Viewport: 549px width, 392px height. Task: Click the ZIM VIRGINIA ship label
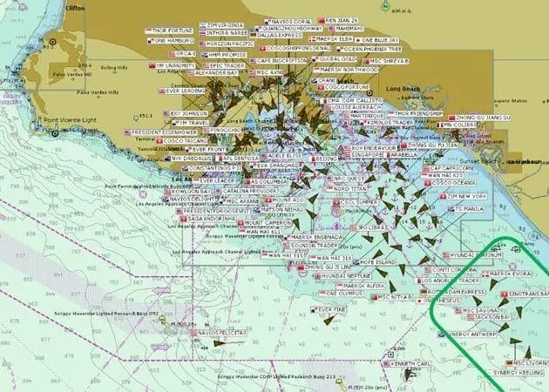[221, 25]
